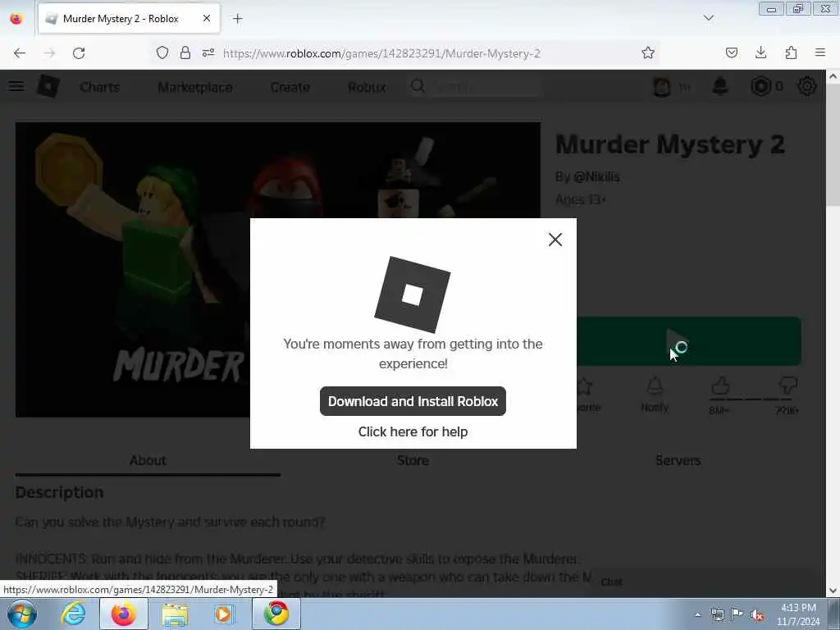Viewport: 840px width, 630px height.
Task: Click the Roblox search field
Action: [x=474, y=86]
